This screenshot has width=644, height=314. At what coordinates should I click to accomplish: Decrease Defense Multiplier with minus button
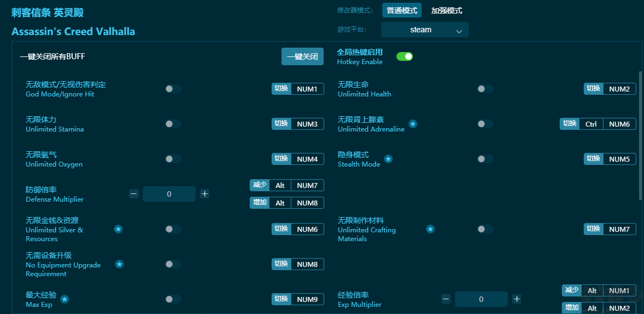coord(134,193)
